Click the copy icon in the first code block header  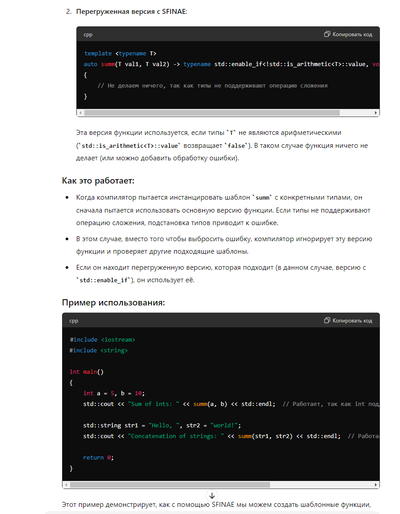327,34
